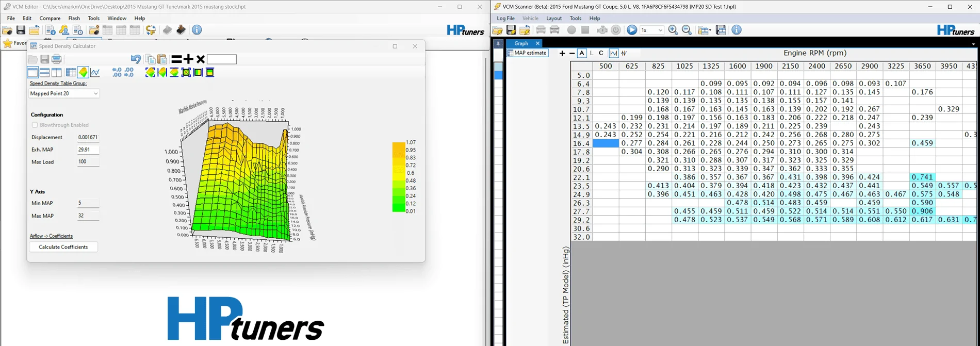Click the write vehicle chip icon
Screen dimensions: 980x346
click(181, 30)
